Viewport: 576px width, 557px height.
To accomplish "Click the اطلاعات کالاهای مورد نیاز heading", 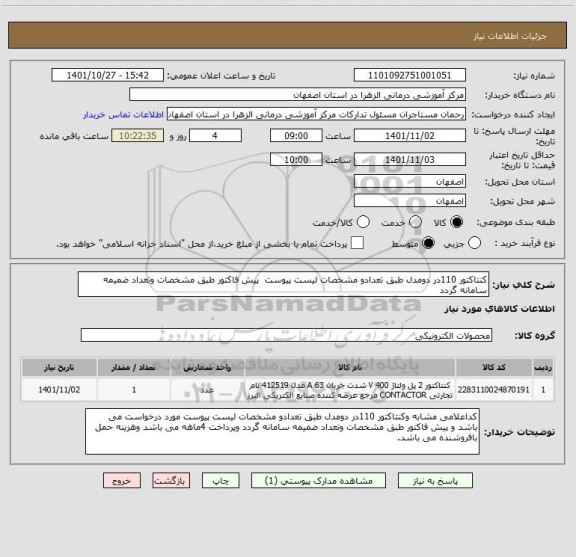I will 500,309.
